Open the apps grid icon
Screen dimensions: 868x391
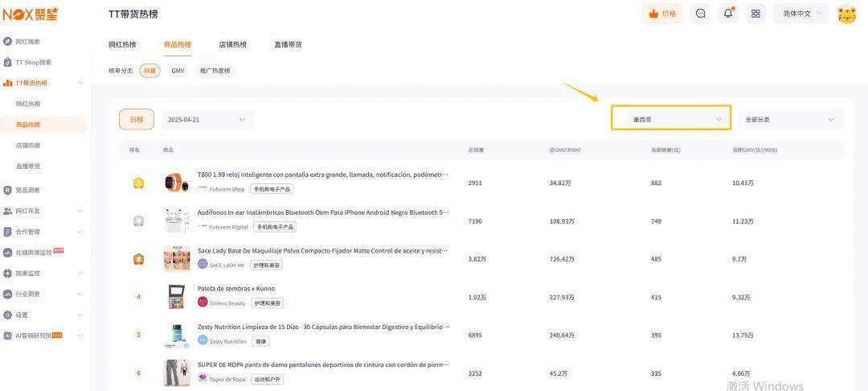click(x=755, y=14)
